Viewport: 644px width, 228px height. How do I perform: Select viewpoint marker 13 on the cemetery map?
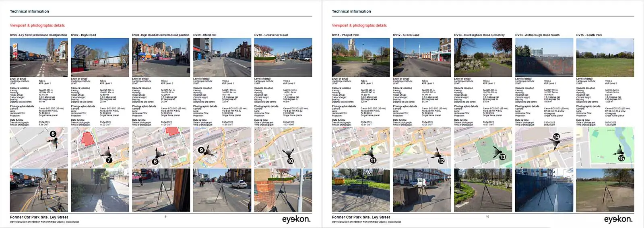pos(502,157)
